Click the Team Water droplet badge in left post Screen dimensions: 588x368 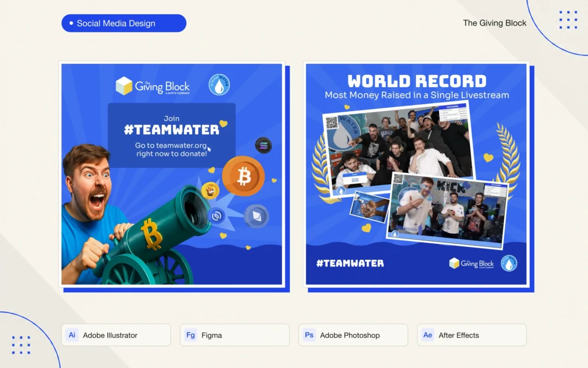[219, 85]
